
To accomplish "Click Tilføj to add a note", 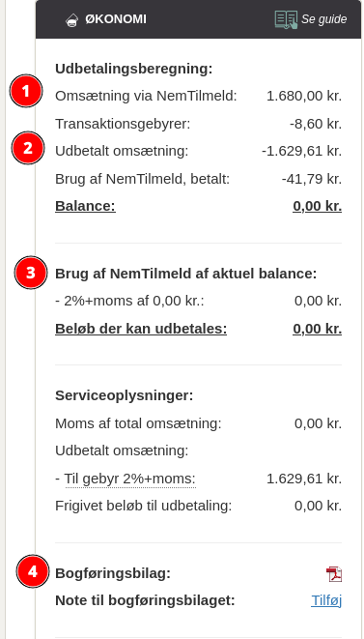I will pyautogui.click(x=326, y=600).
